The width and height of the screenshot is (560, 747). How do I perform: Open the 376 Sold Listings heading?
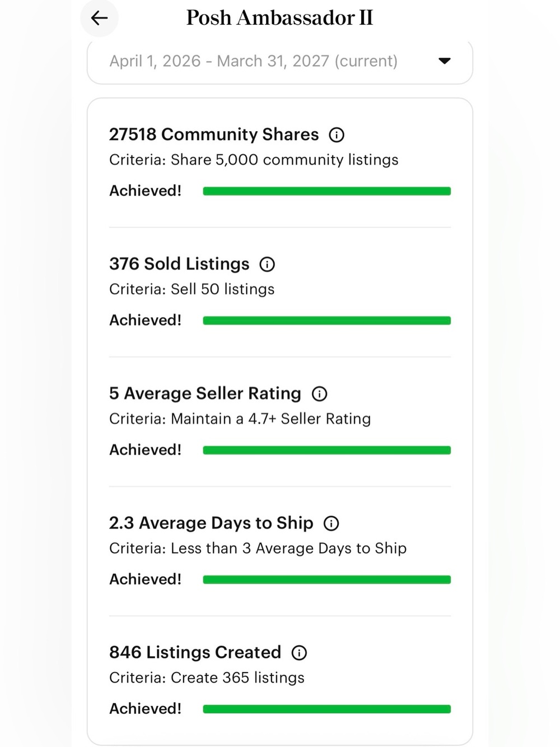pyautogui.click(x=179, y=264)
